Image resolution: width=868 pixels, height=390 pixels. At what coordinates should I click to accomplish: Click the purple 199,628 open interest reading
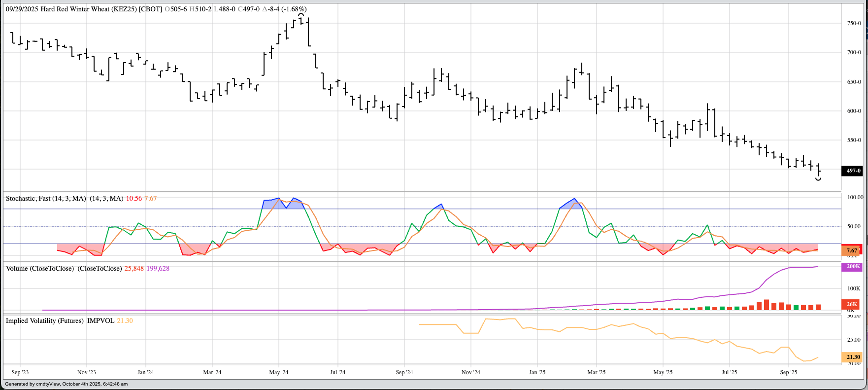[158, 268]
